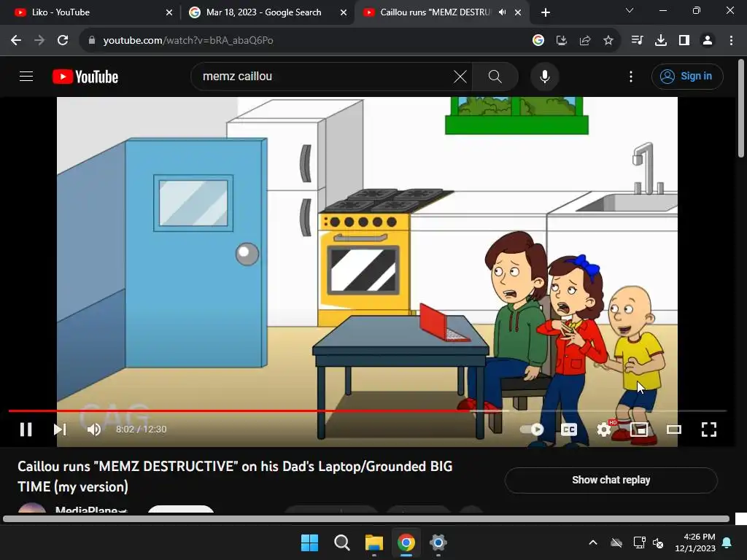
Task: Mute the video volume speaker icon
Action: pyautogui.click(x=94, y=429)
